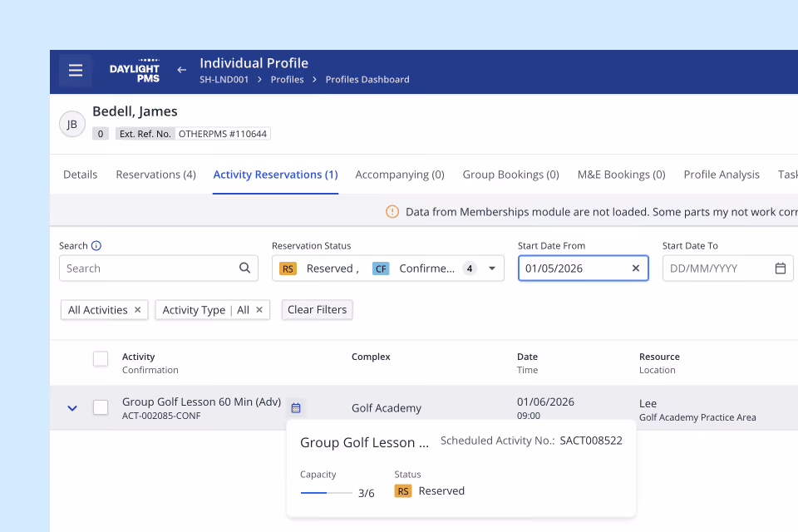Click the Daylight PMS logo
Viewport: 798px width, 532px height.
pyautogui.click(x=135, y=71)
